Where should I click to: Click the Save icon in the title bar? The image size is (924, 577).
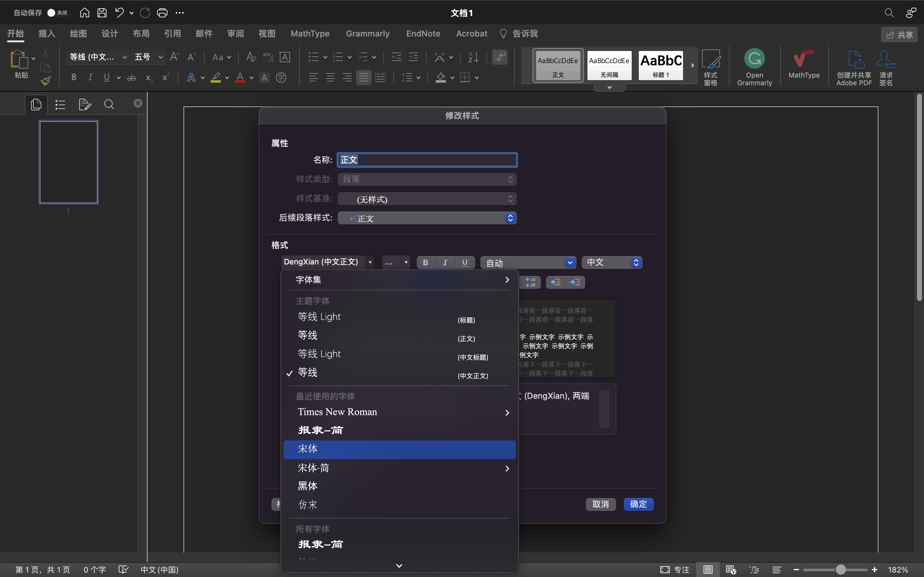pyautogui.click(x=102, y=13)
